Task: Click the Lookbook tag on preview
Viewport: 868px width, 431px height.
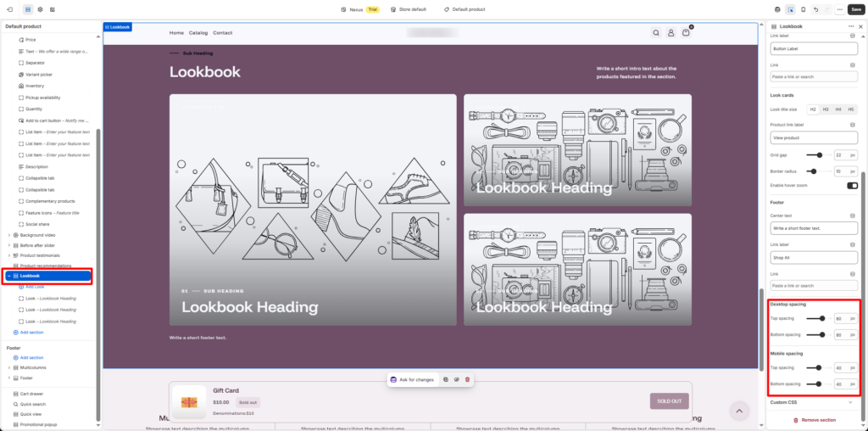Action: click(117, 26)
